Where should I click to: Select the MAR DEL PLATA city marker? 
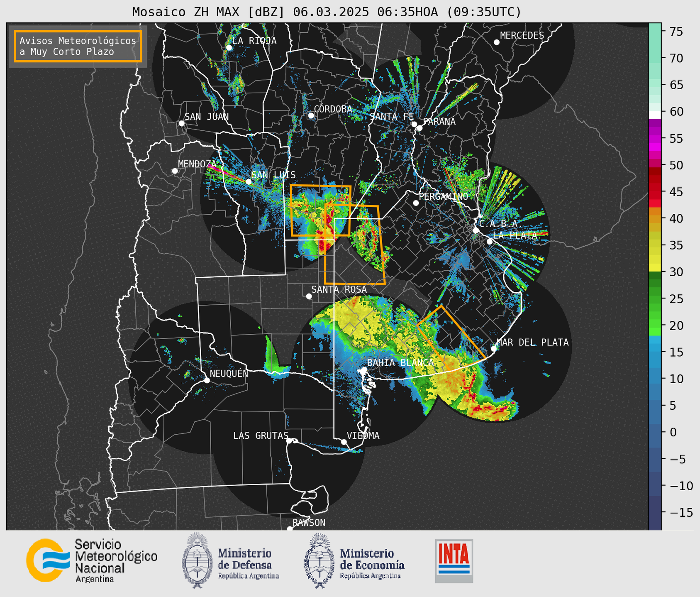tap(494, 348)
